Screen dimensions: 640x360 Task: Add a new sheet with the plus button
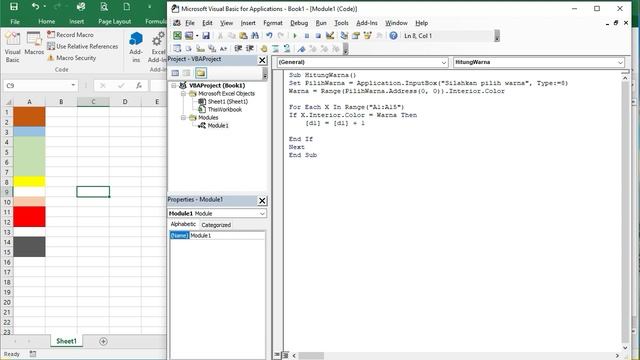(x=103, y=341)
